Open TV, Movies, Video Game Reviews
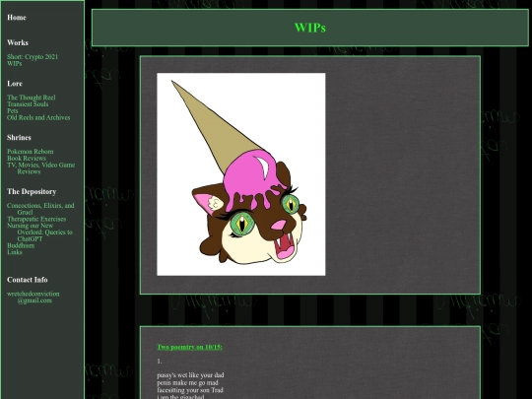The image size is (532, 399). tap(41, 167)
